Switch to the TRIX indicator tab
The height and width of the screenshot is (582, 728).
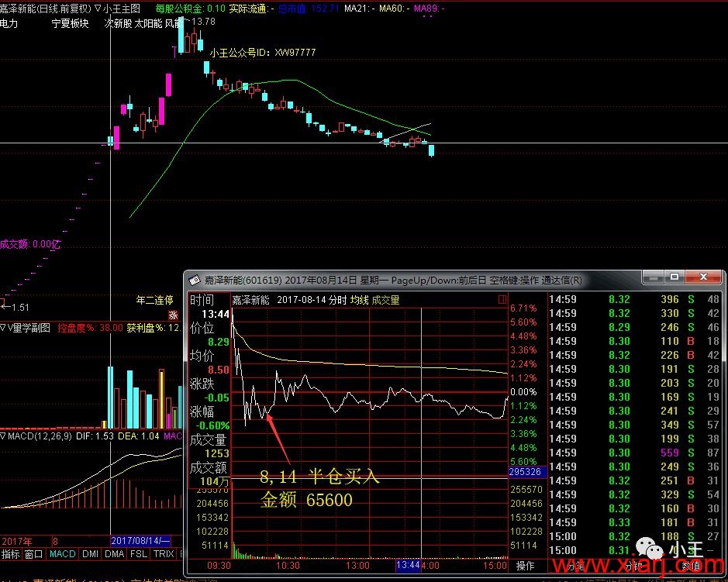click(x=164, y=554)
